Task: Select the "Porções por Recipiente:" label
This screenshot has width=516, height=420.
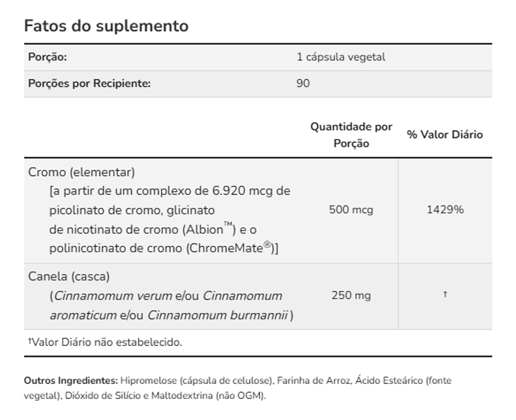Action: coord(89,83)
